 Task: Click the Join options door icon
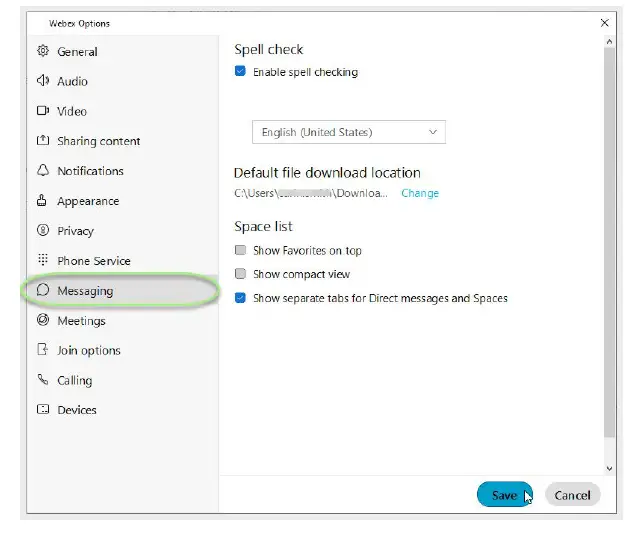tap(42, 349)
